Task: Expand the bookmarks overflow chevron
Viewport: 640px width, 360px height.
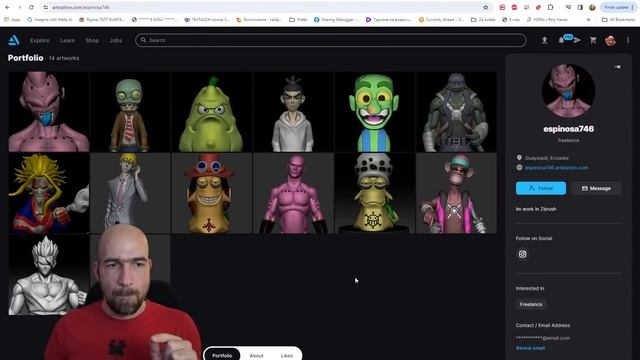Action: 589,20
